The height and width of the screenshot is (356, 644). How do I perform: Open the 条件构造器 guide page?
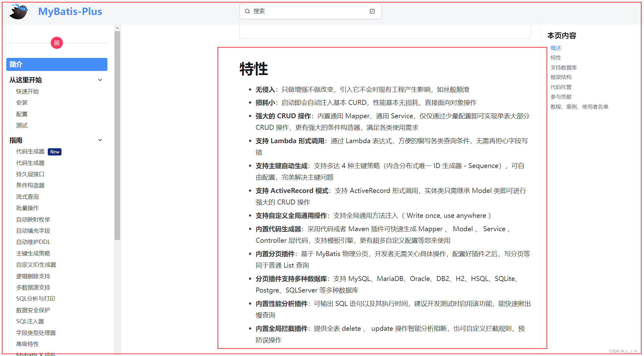pos(30,185)
